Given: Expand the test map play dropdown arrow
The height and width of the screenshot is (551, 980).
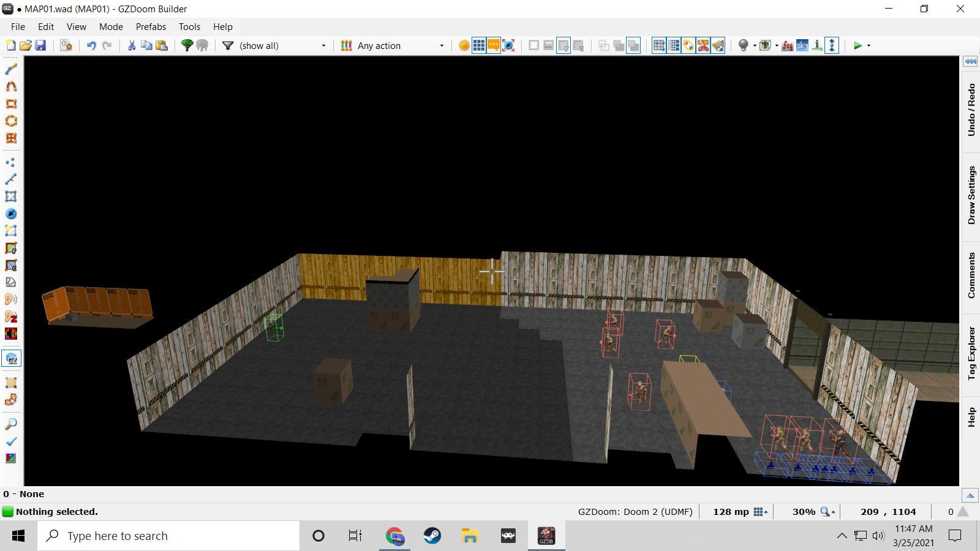Looking at the screenshot, I should point(869,45).
